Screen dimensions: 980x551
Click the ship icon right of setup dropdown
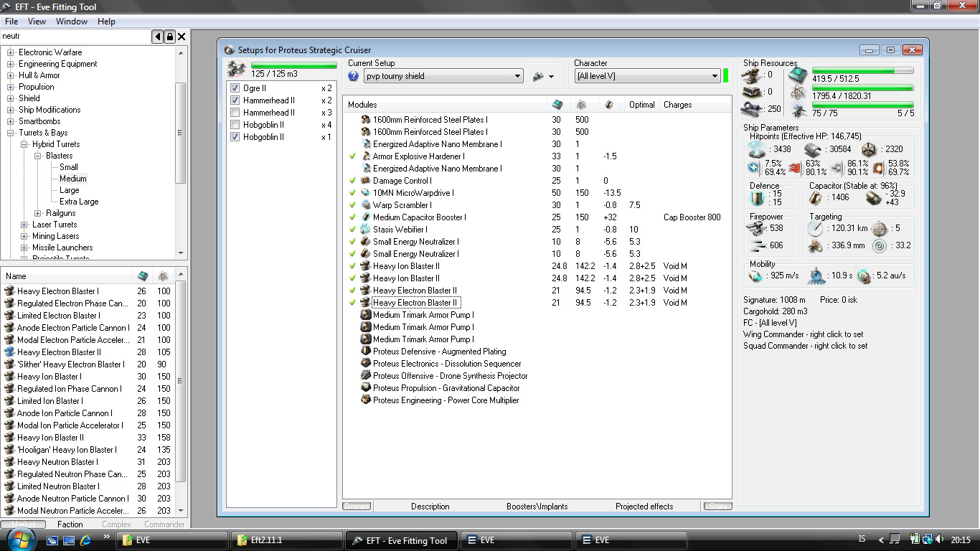(538, 76)
